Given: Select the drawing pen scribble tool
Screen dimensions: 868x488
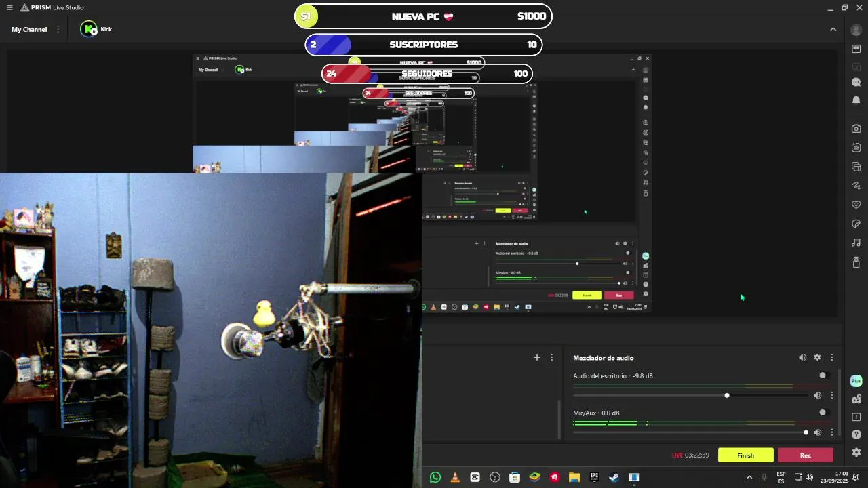Looking at the screenshot, I should 856,186.
